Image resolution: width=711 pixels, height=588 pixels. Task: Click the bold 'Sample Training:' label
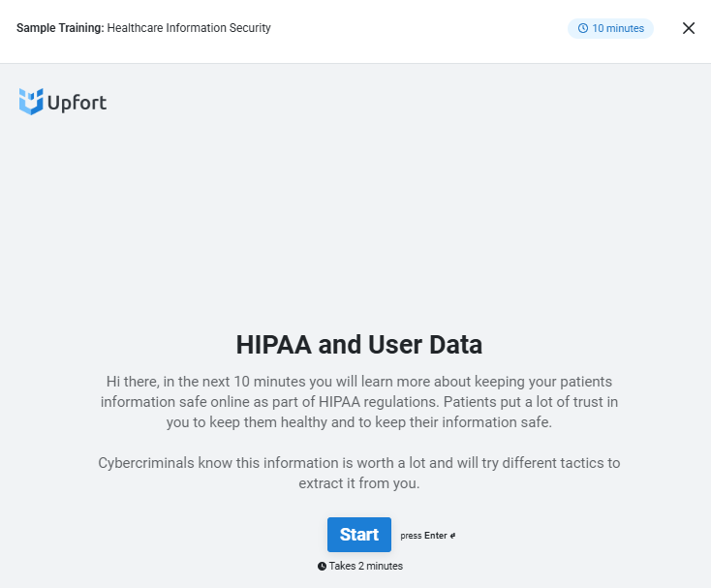pos(60,28)
